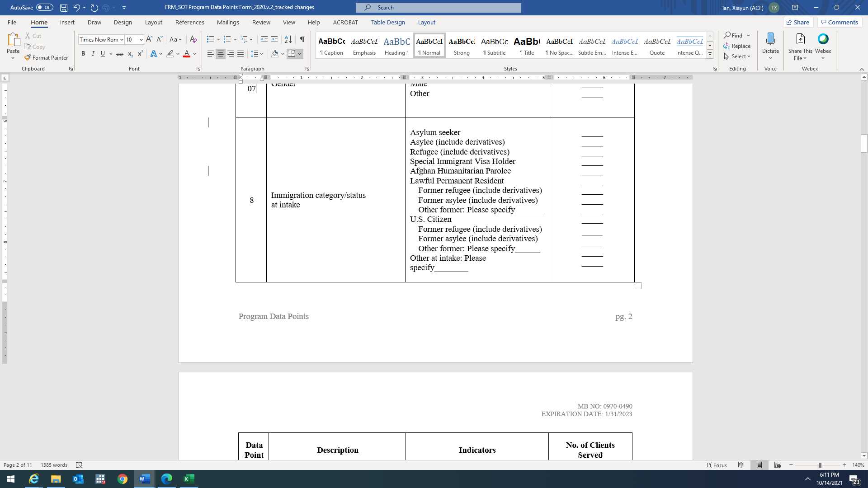Expand the font size dropdown
This screenshot has height=488, width=868.
(x=141, y=40)
